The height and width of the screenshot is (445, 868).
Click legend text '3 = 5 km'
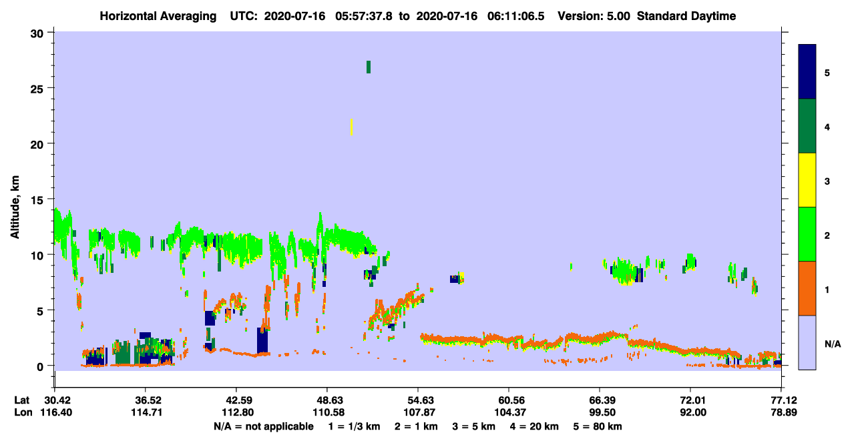[475, 426]
